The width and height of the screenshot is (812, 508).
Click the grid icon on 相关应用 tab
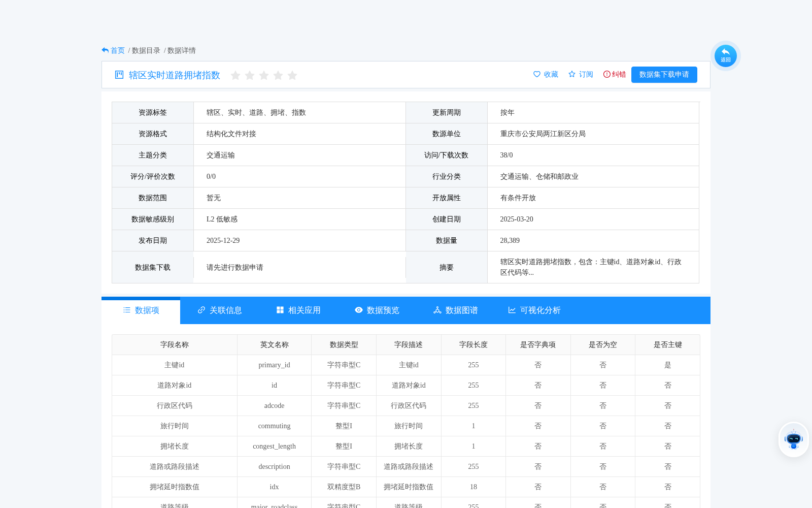click(280, 310)
